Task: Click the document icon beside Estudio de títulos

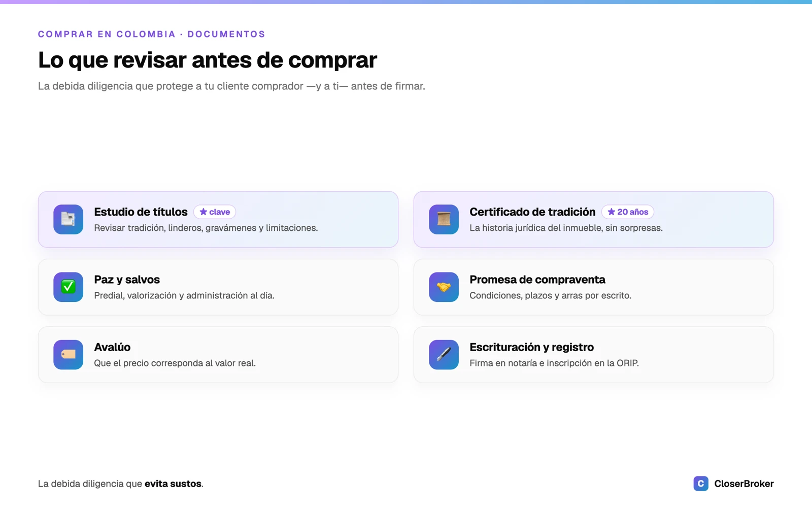Action: coord(68,219)
